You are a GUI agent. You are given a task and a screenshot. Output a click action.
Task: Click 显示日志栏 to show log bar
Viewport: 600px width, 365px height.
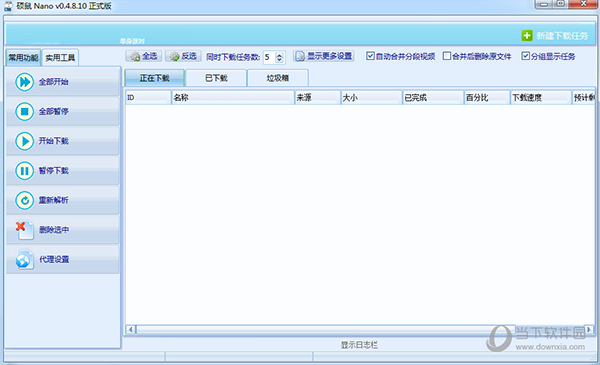(359, 345)
